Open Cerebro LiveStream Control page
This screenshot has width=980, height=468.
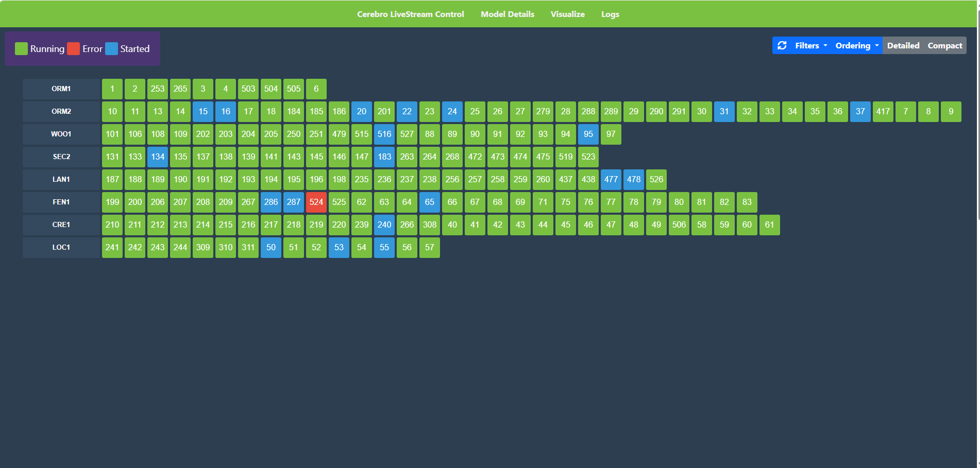[410, 14]
